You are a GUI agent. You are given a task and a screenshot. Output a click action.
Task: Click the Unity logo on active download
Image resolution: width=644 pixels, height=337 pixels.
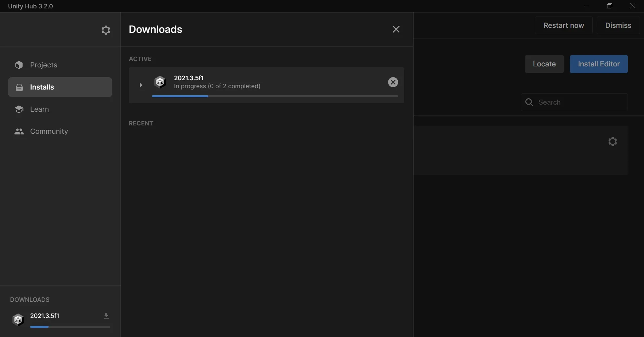coord(160,82)
